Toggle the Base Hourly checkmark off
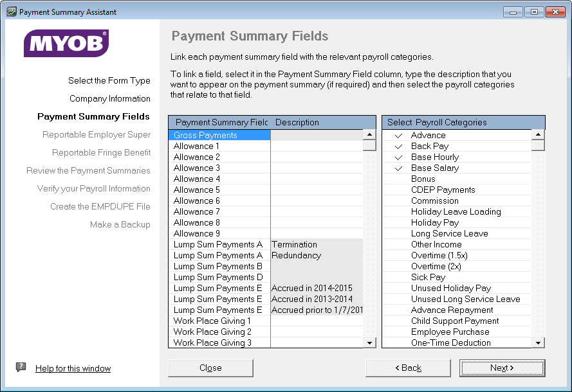The width and height of the screenshot is (572, 392). pyautogui.click(x=400, y=157)
